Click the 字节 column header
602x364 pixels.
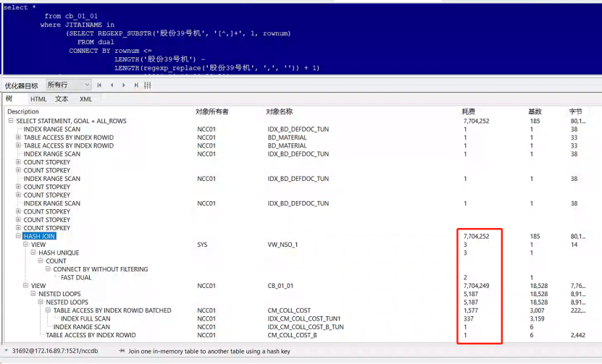pos(575,111)
